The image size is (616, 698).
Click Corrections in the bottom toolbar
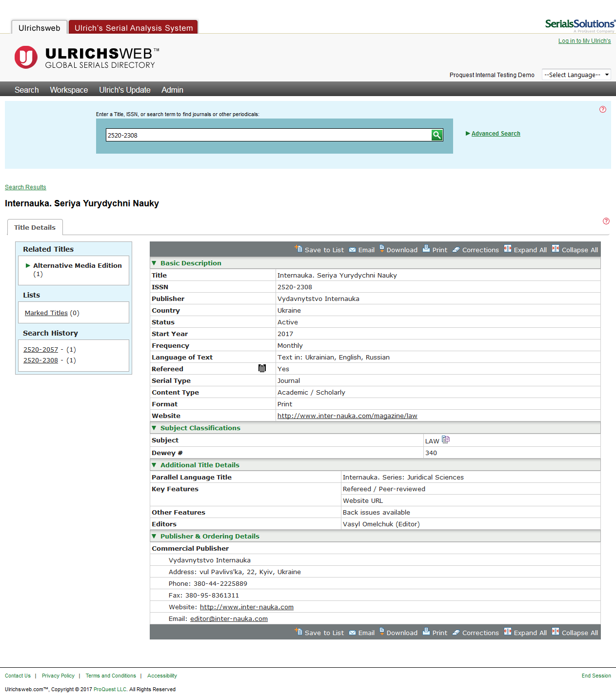476,633
